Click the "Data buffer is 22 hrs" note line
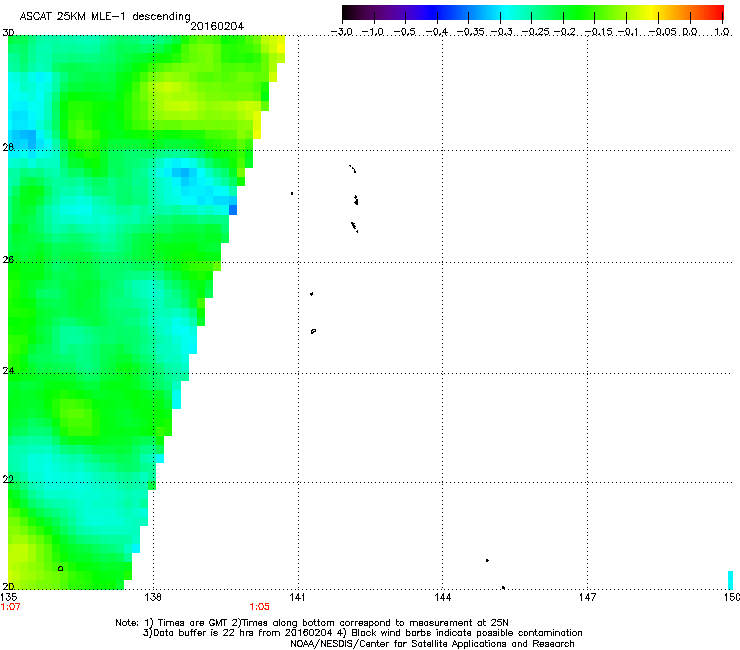Image resolution: width=740 pixels, height=650 pixels. point(362,633)
